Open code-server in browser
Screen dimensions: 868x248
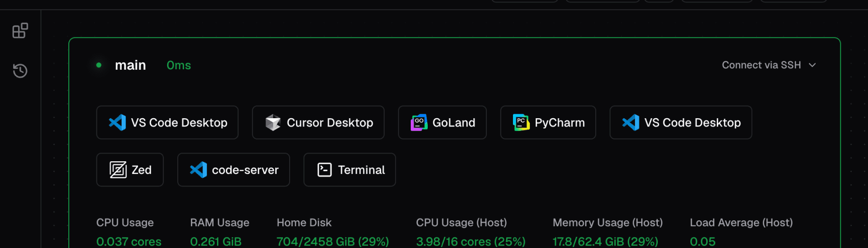click(x=233, y=170)
